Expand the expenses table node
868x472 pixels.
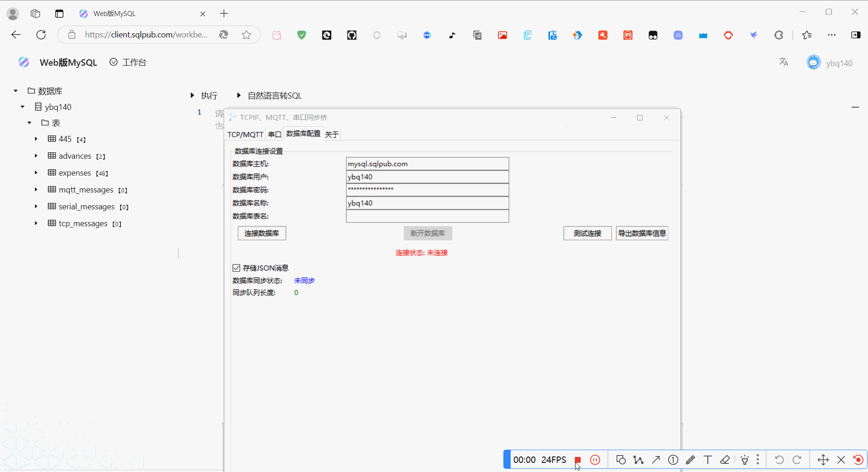point(36,172)
